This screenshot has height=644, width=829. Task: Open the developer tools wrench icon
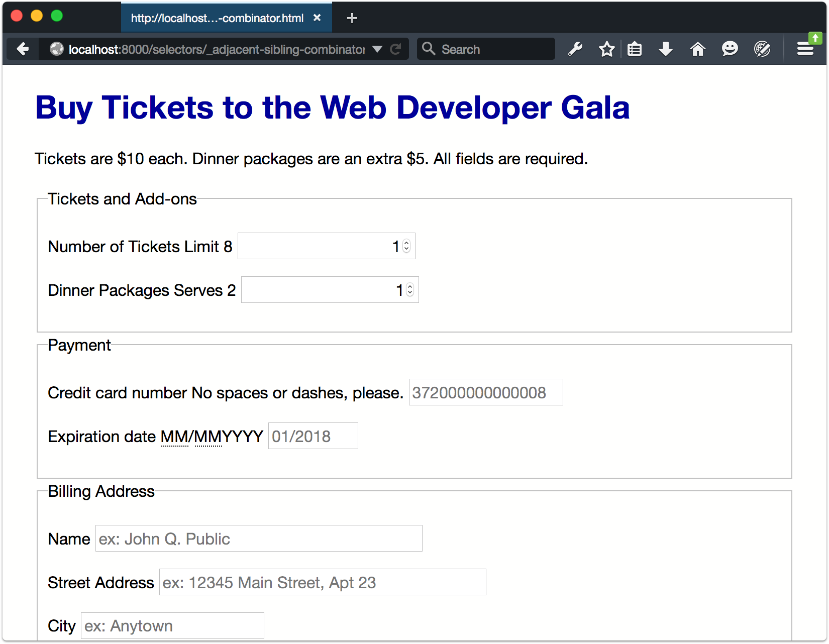coord(575,49)
